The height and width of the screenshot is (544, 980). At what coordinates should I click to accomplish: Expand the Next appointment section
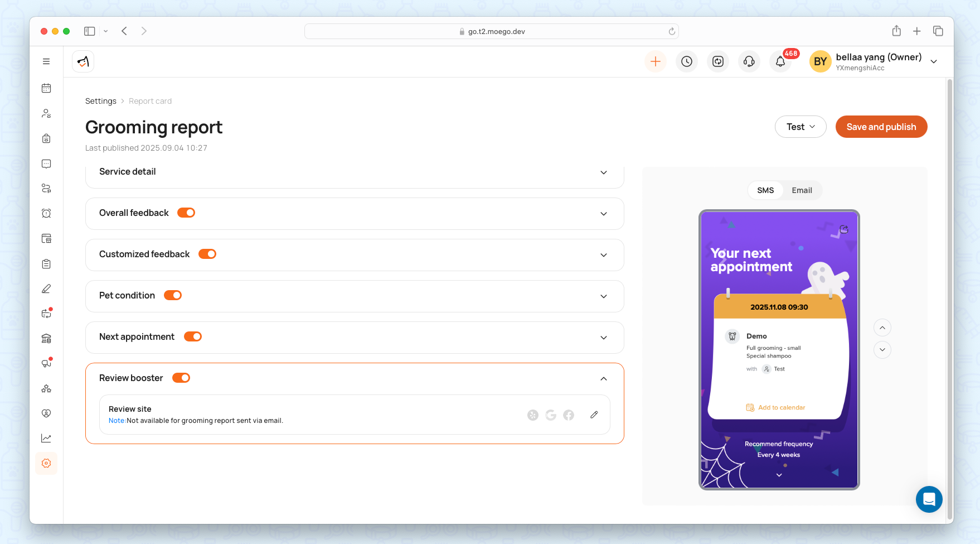pos(604,338)
